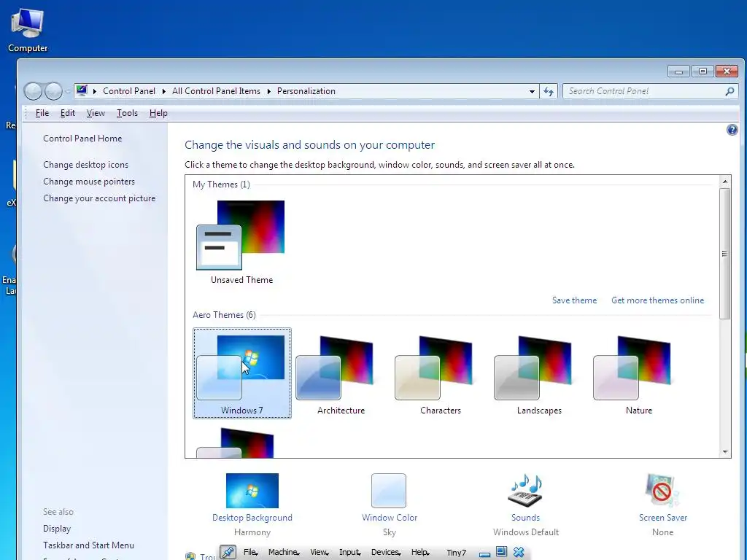Expand the address bar history dropdown
The image size is (747, 560).
532,91
